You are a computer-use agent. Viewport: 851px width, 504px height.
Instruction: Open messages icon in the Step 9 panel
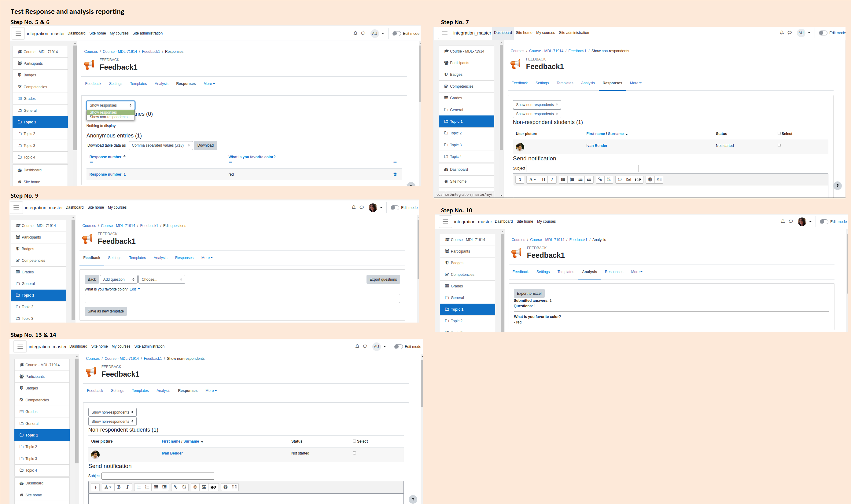tap(362, 207)
